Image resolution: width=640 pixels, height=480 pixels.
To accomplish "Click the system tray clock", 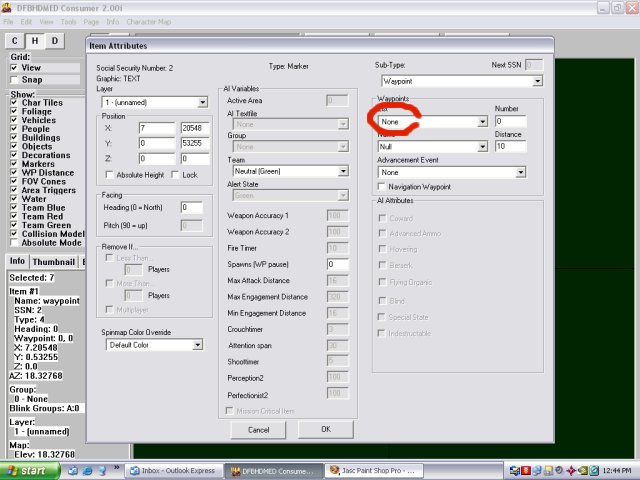I will pyautogui.click(x=616, y=470).
